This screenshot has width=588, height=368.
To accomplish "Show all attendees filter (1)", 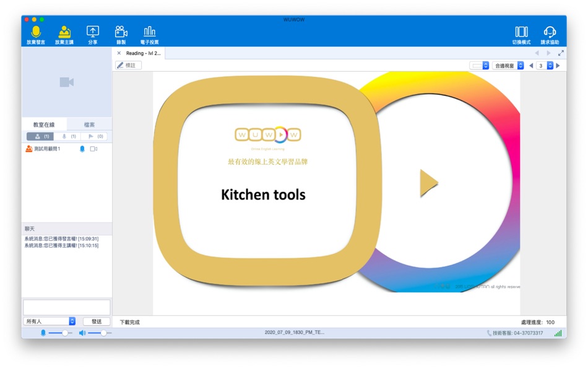I will [x=40, y=136].
